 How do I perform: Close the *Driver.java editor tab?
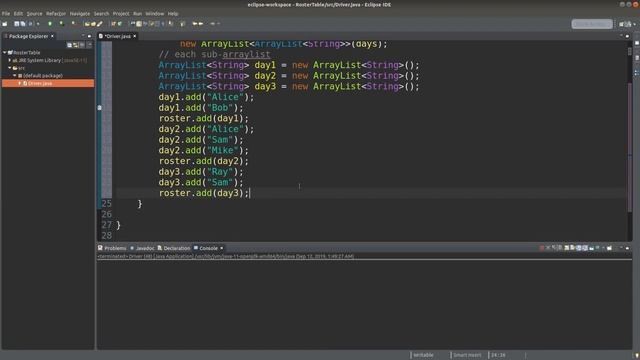pos(135,36)
